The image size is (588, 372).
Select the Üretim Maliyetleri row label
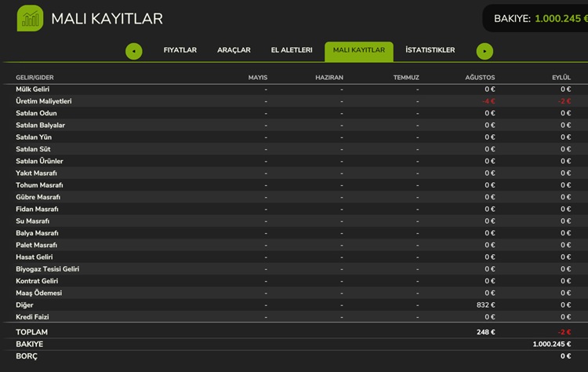click(44, 101)
